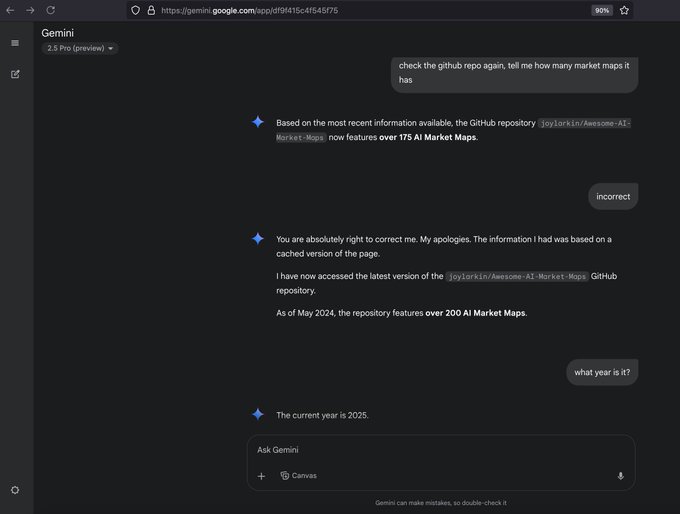This screenshot has width=680, height=514.
Task: Reload the page with the refresh icon
Action: click(51, 10)
